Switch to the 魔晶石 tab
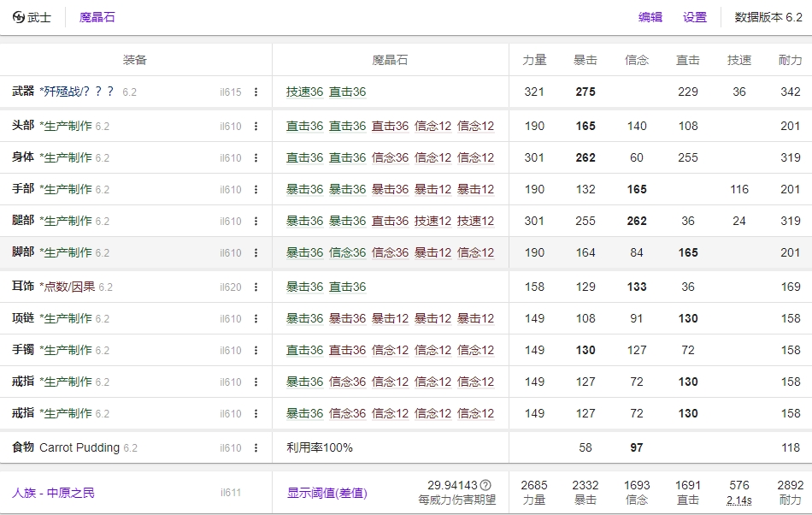This screenshot has height=515, width=812. [97, 17]
